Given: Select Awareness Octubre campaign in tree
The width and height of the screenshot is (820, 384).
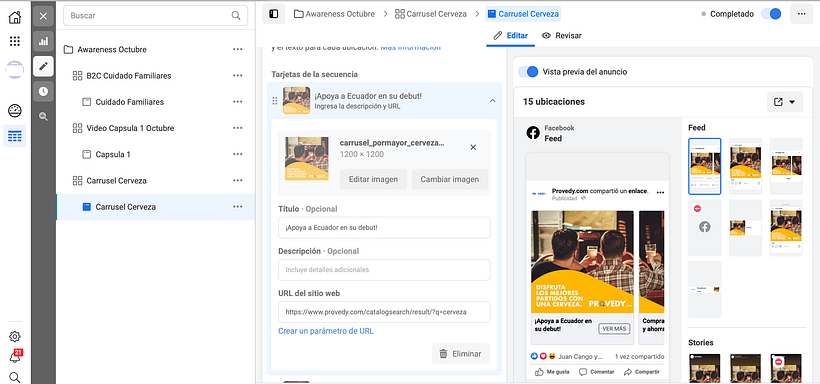Looking at the screenshot, I should coord(112,50).
